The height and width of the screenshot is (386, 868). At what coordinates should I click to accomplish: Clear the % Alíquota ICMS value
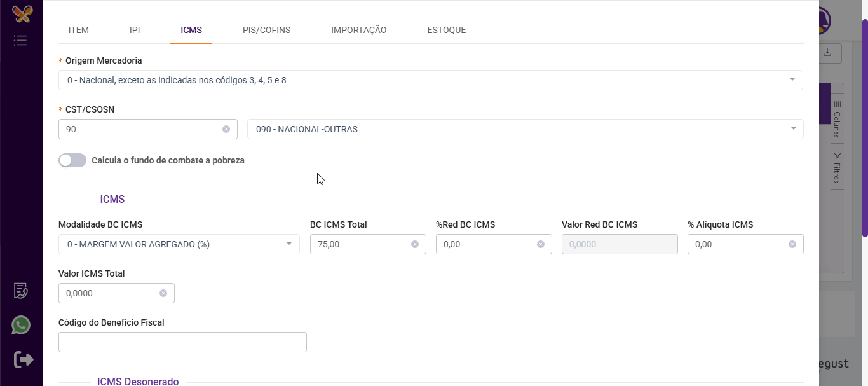792,244
